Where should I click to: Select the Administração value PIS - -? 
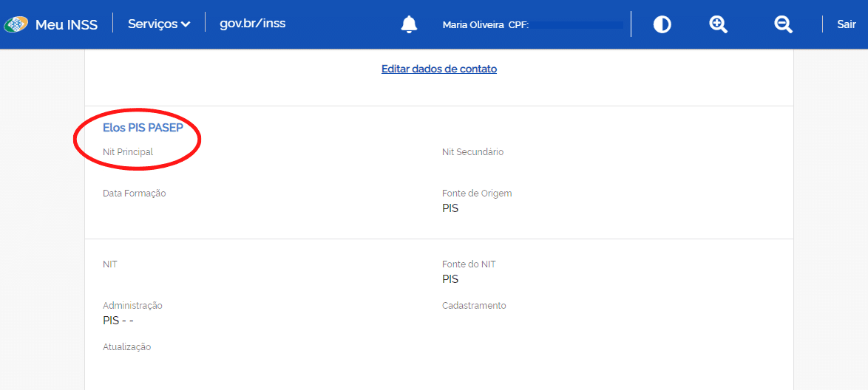118,321
